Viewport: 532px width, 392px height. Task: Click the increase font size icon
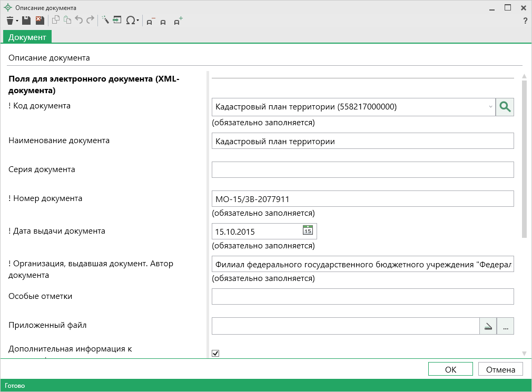pos(178,21)
